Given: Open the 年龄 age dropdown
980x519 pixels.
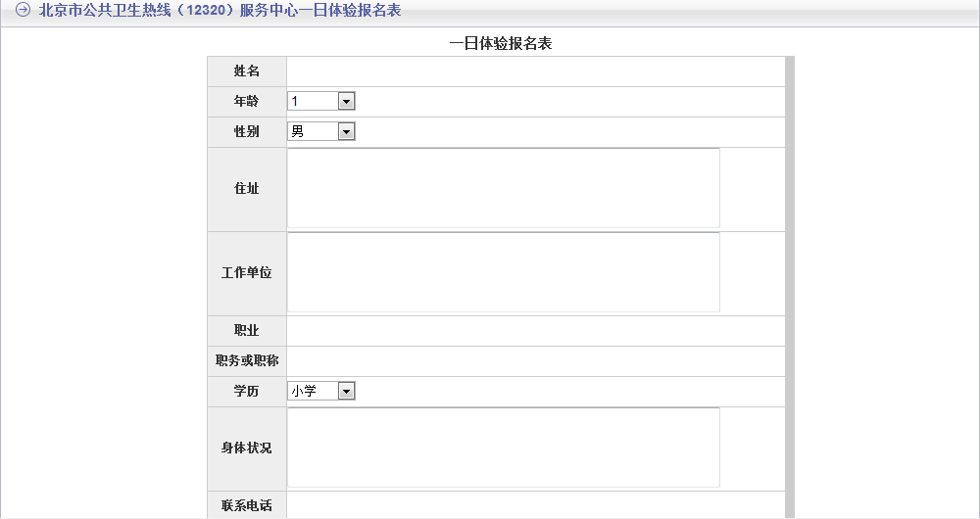Looking at the screenshot, I should click(321, 101).
